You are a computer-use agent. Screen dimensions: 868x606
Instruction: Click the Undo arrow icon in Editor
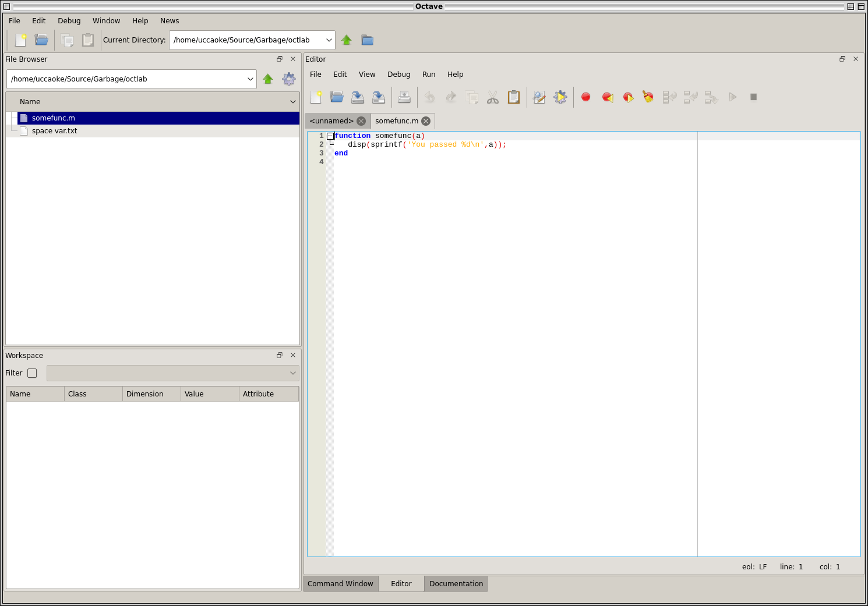click(x=430, y=97)
